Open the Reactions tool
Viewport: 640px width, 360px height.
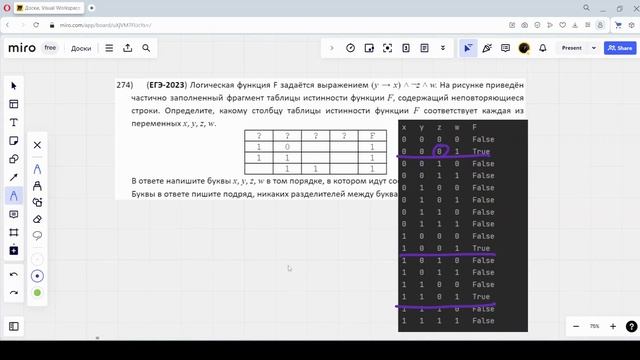click(x=487, y=48)
